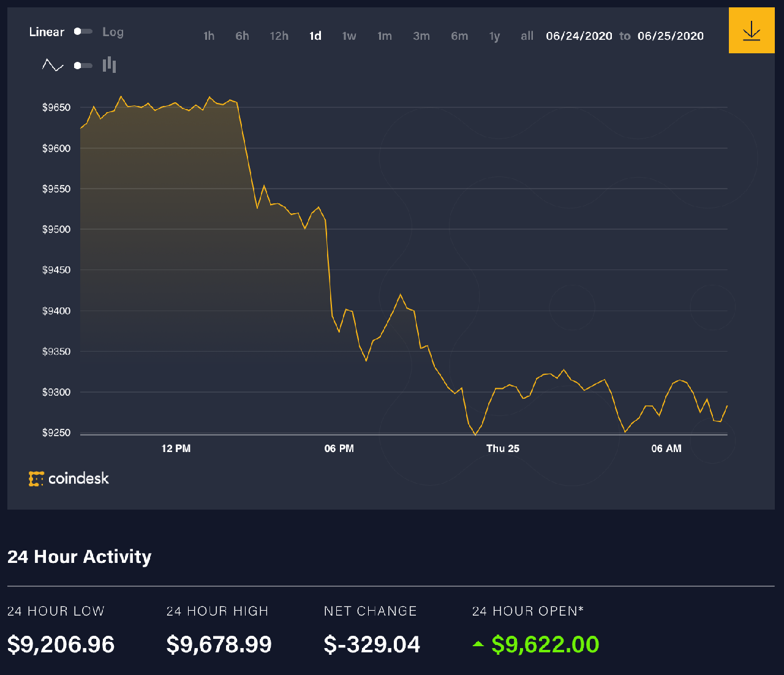
Task: Click the $9,206.96 low value
Action: tap(61, 644)
